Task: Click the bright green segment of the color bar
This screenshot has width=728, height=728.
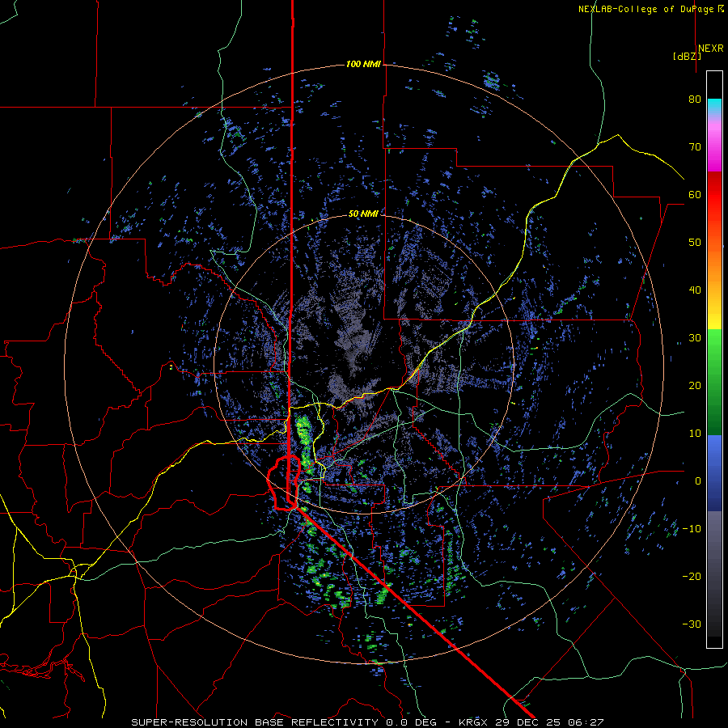Action: coord(714,348)
